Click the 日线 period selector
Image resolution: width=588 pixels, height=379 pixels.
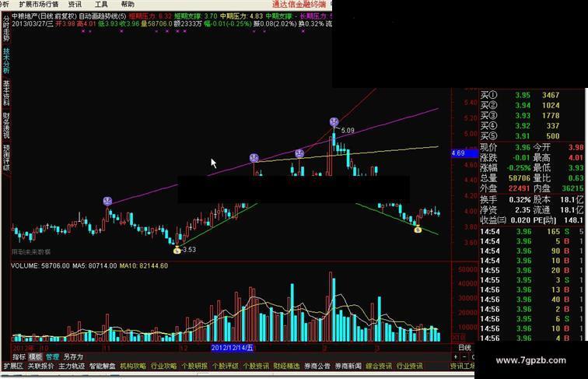point(464,347)
